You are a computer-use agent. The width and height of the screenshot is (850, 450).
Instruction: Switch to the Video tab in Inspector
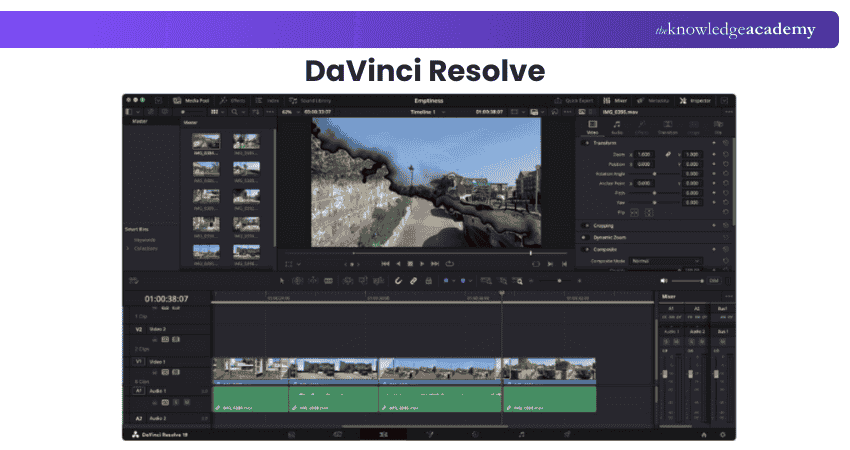coord(593,127)
